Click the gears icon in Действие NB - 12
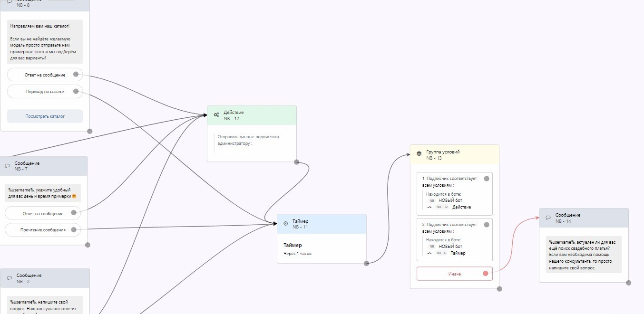644x314 pixels. [216, 115]
